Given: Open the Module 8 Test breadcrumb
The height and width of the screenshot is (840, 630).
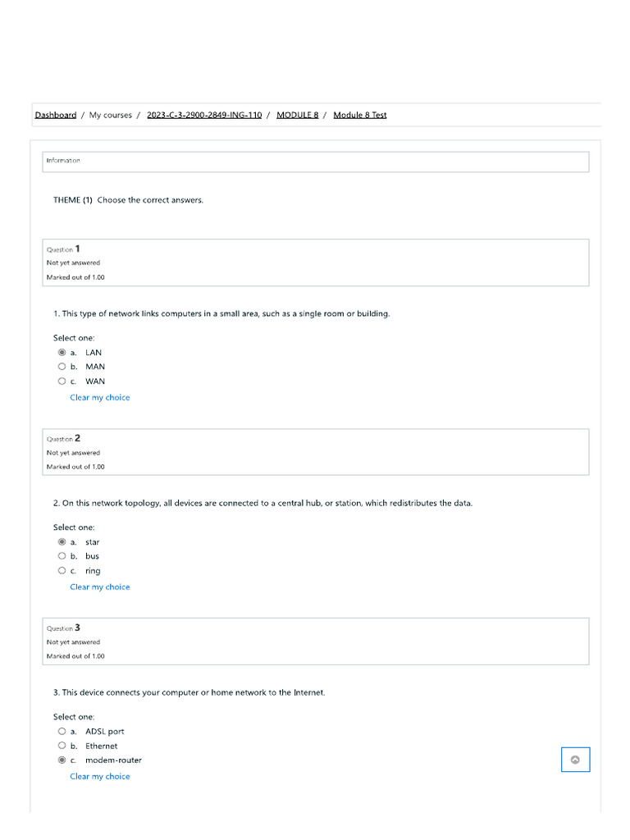Looking at the screenshot, I should click(x=360, y=115).
